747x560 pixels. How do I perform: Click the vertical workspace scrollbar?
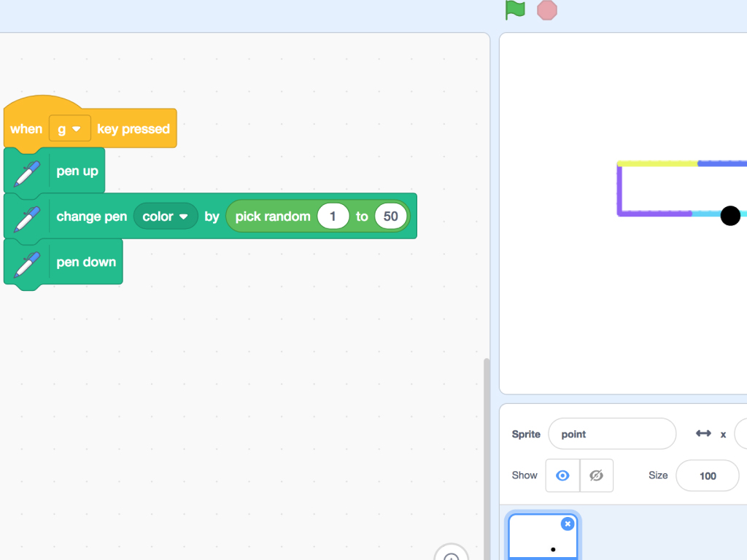click(487, 459)
